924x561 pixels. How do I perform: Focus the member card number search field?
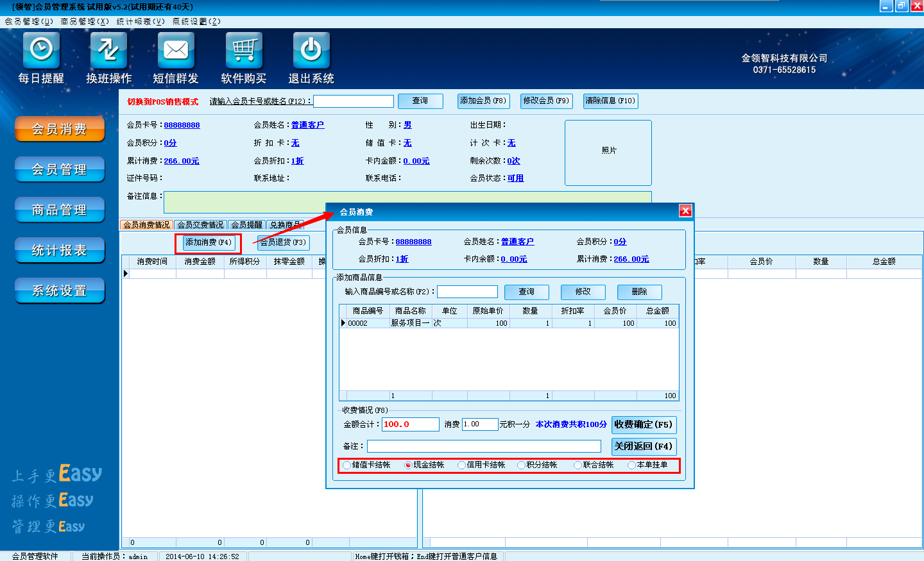coord(354,101)
